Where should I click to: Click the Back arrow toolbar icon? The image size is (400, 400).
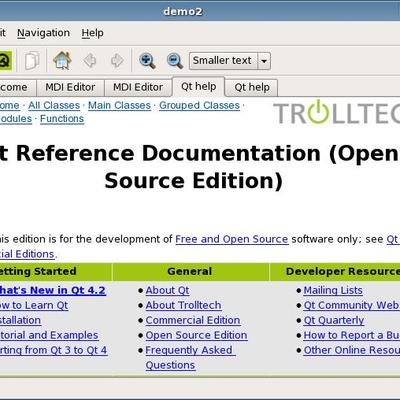pos(90,61)
